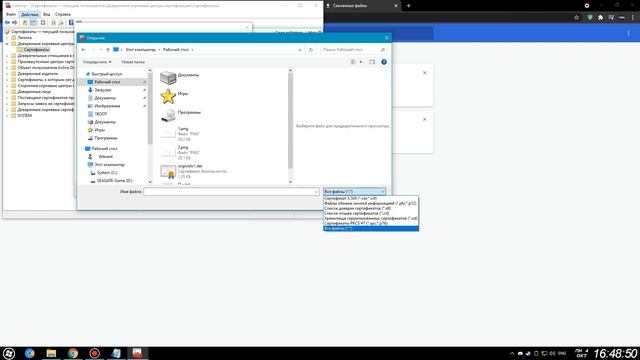Click the Show/Hide console tree icon in MMC
This screenshot has height=360, width=640.
(33, 22)
